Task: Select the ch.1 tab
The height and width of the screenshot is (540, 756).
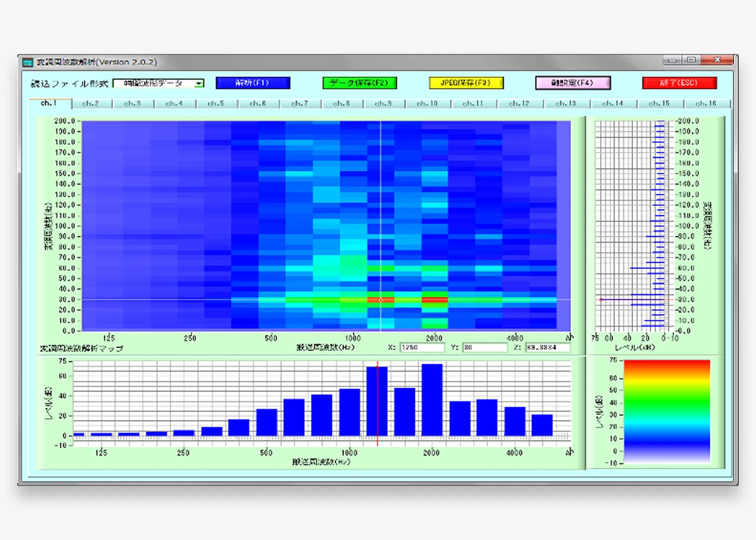Action: [x=49, y=103]
